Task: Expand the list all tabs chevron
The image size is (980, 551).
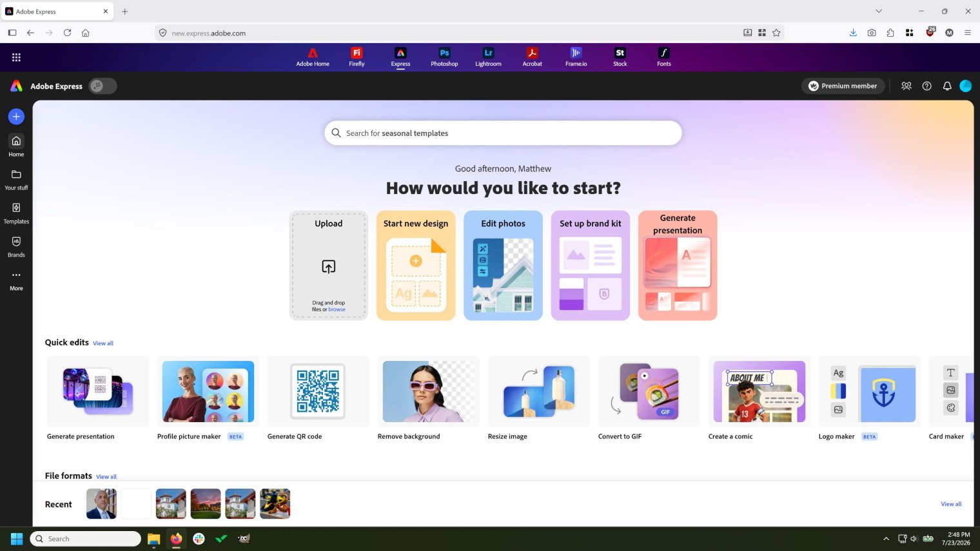Action: (x=879, y=11)
